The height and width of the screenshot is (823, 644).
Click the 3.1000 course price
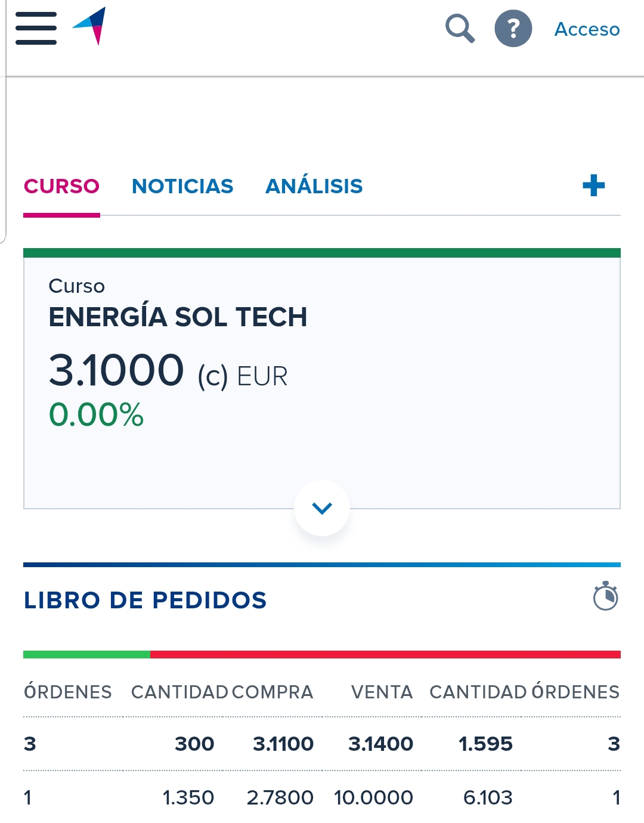tap(116, 370)
